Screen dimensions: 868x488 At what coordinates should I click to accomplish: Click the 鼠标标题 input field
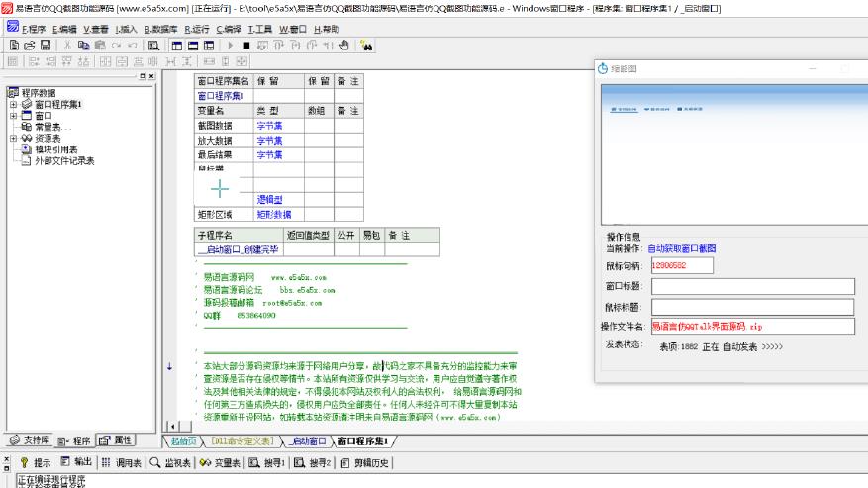pyautogui.click(x=753, y=307)
